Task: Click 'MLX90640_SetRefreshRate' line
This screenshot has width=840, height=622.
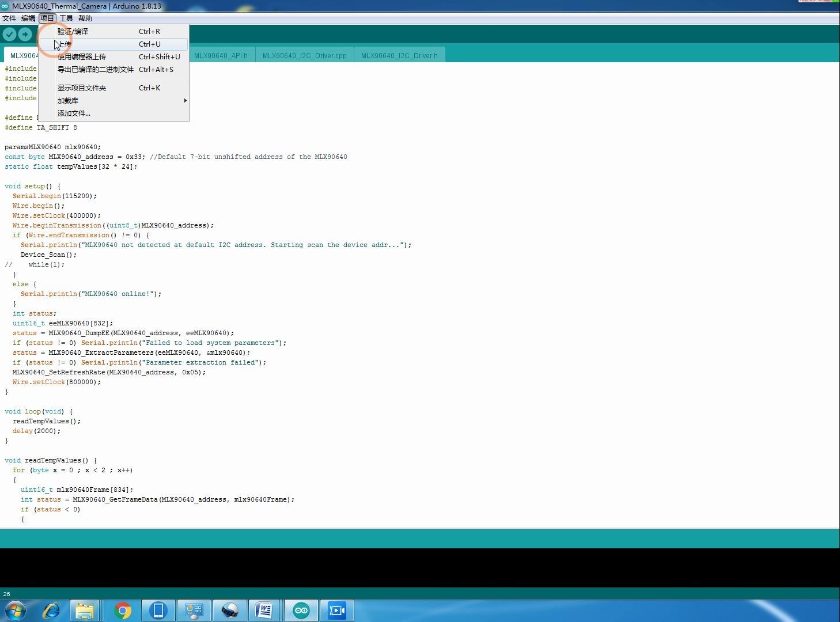Action: point(109,372)
